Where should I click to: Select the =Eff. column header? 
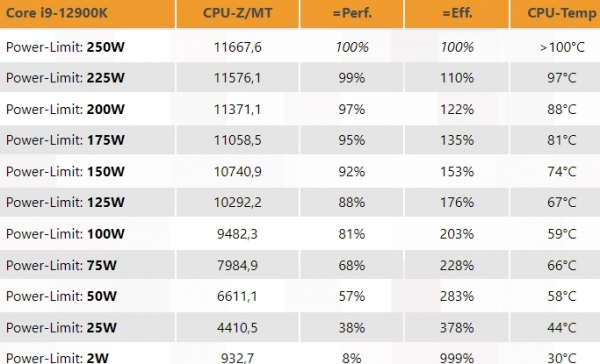457,14
